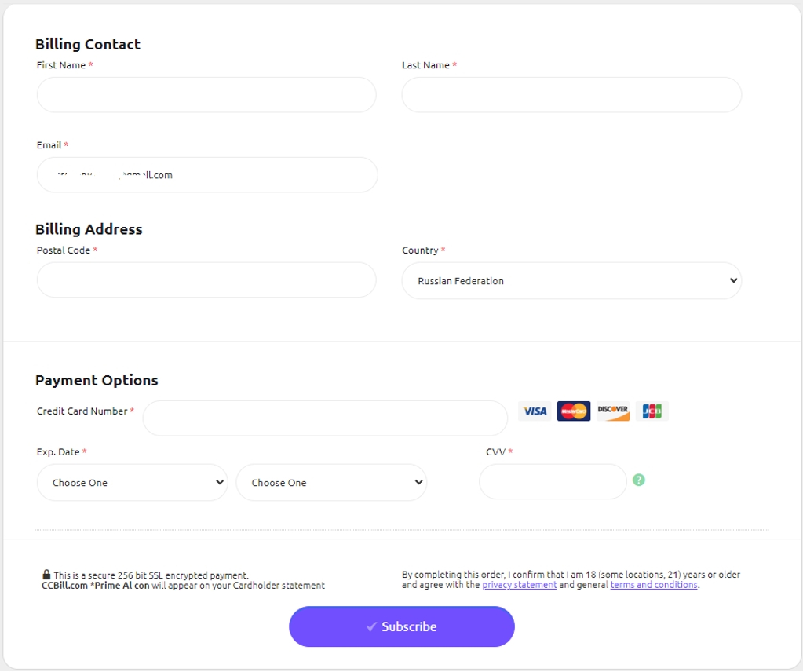
Task: Click the Last Name input field
Action: [571, 95]
